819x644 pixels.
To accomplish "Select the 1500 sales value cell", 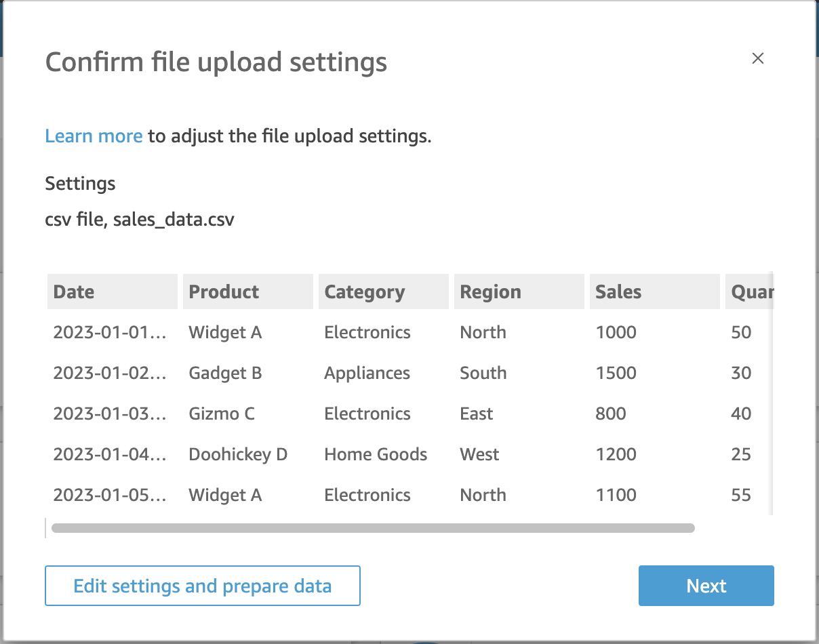I will (x=616, y=373).
